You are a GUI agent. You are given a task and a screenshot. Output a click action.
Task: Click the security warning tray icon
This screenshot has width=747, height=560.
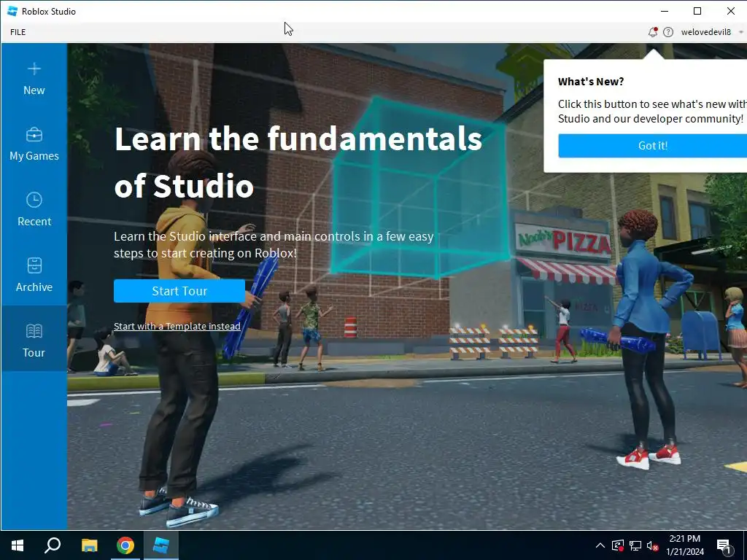[617, 545]
